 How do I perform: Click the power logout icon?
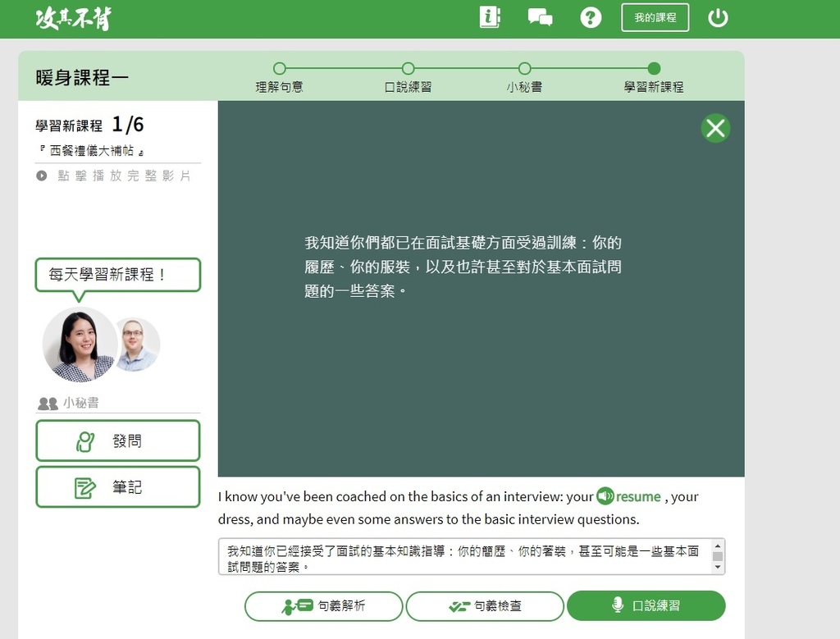tap(717, 18)
